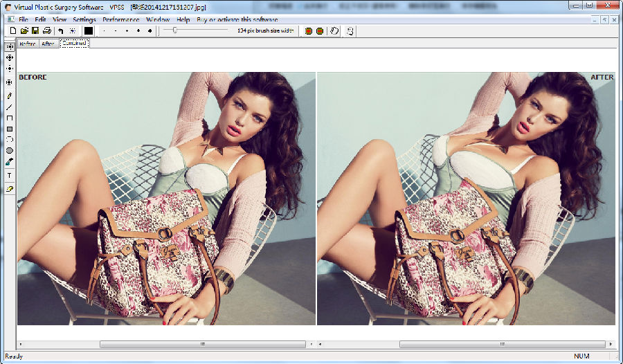Select the Text tool
This screenshot has height=364, width=623.
(x=10, y=175)
